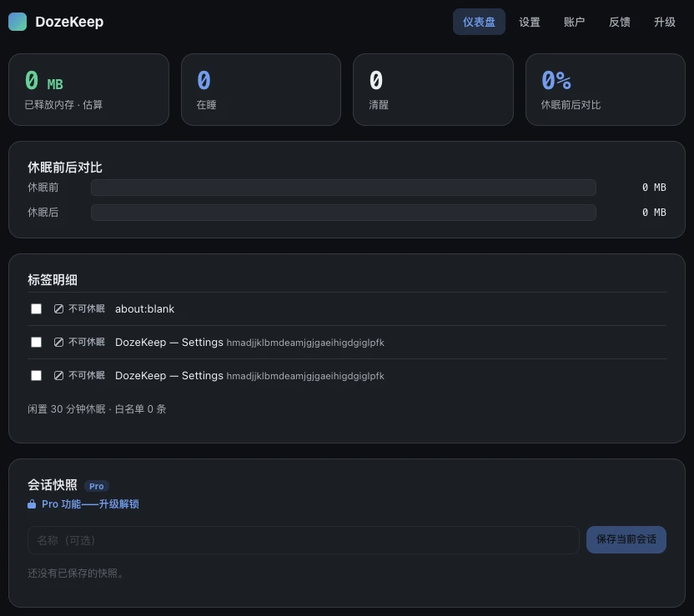Click the 不可休眠 label in about:blank row
Viewport: 694px width, 616px height.
87,308
